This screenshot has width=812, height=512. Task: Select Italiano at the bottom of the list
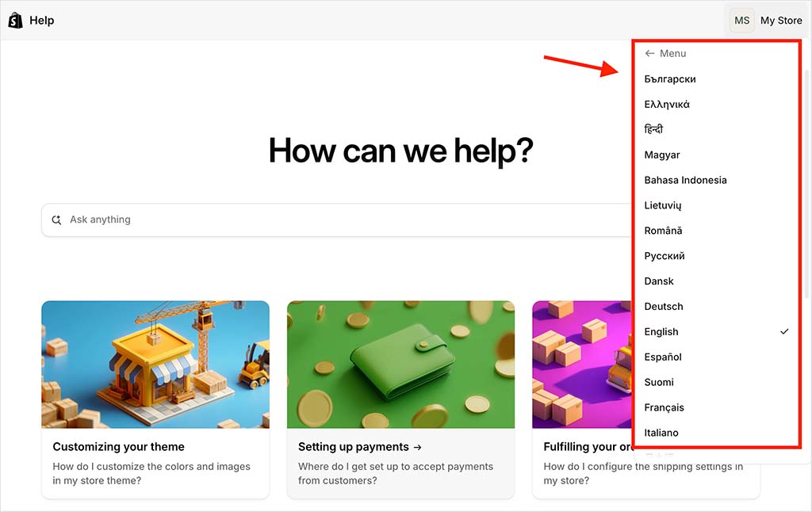coord(661,433)
